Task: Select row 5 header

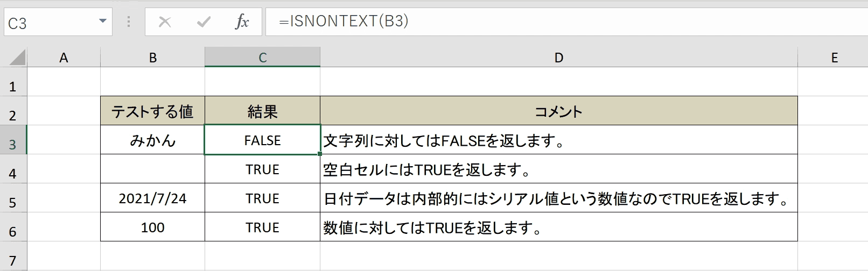Action: point(13,198)
